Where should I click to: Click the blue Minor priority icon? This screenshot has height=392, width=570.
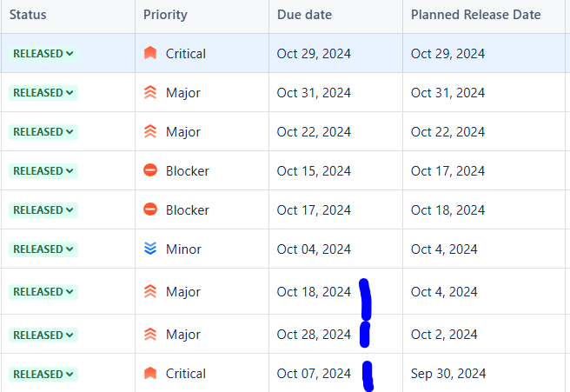click(150, 249)
